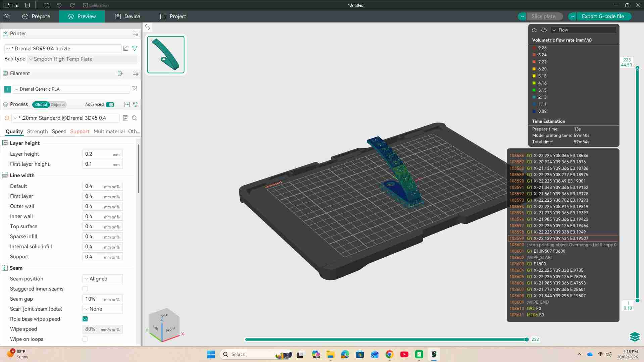Image resolution: width=644 pixels, height=362 pixels.
Task: Uncheck Role base wipe speed
Action: click(x=85, y=319)
